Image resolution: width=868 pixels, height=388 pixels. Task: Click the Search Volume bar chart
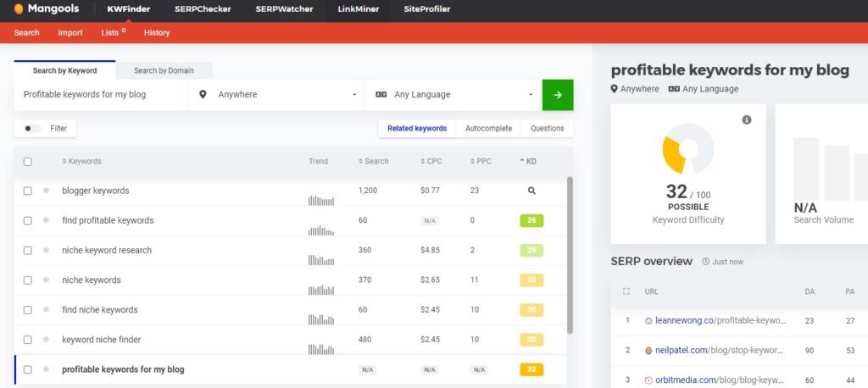831,169
